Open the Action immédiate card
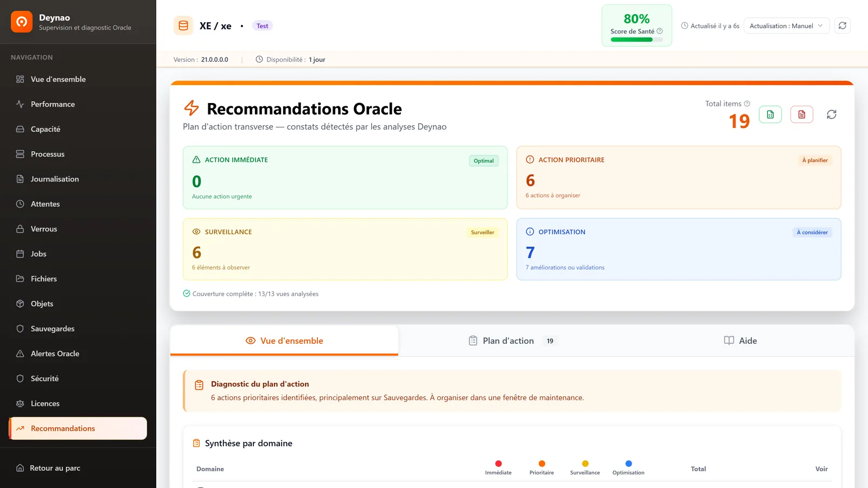This screenshot has height=488, width=868. [345, 177]
